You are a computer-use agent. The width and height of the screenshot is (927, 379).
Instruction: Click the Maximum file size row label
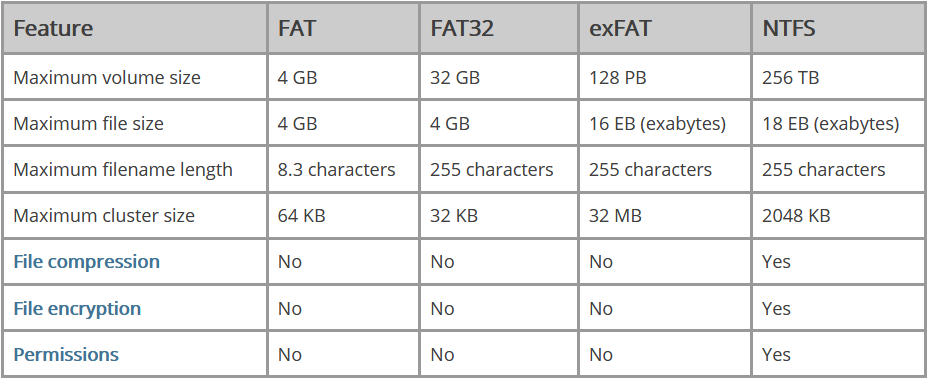(x=89, y=124)
